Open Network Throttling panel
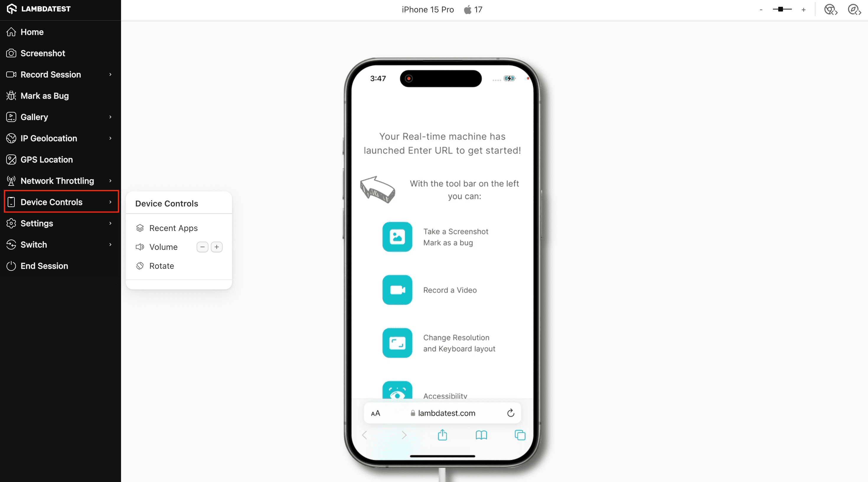The width and height of the screenshot is (868, 482). pyautogui.click(x=57, y=180)
